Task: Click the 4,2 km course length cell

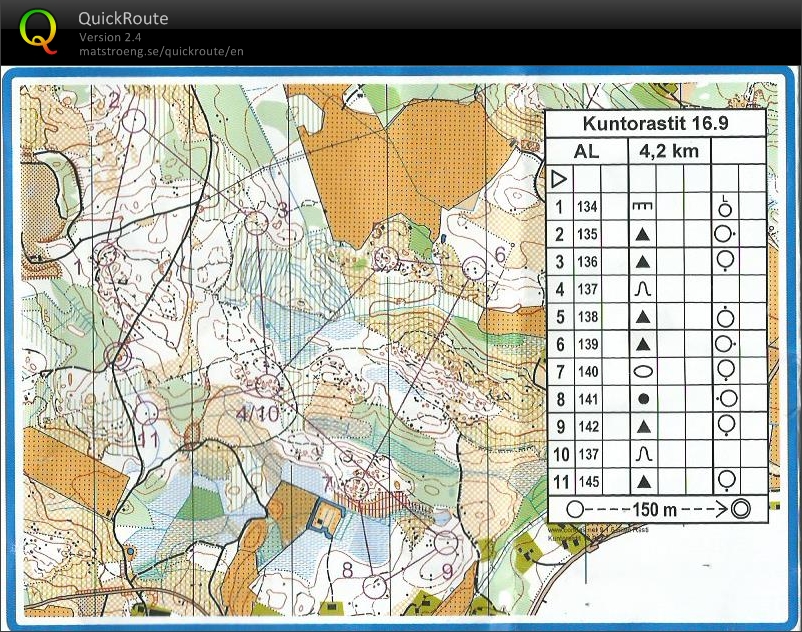Action: pos(668,152)
